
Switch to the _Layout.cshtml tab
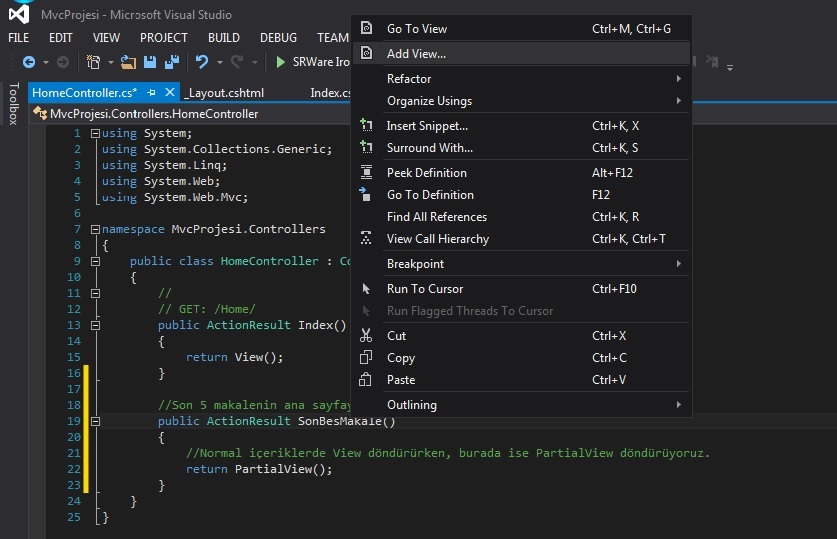coord(224,92)
